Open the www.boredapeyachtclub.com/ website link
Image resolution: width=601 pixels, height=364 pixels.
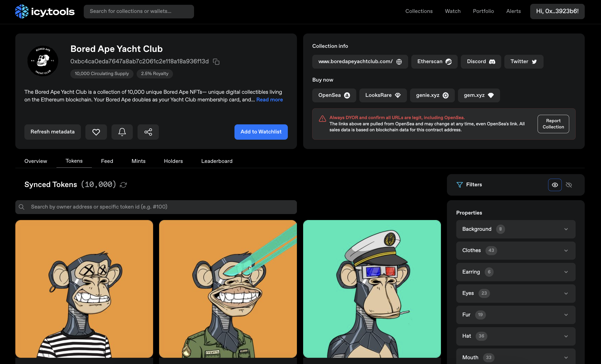(x=360, y=62)
